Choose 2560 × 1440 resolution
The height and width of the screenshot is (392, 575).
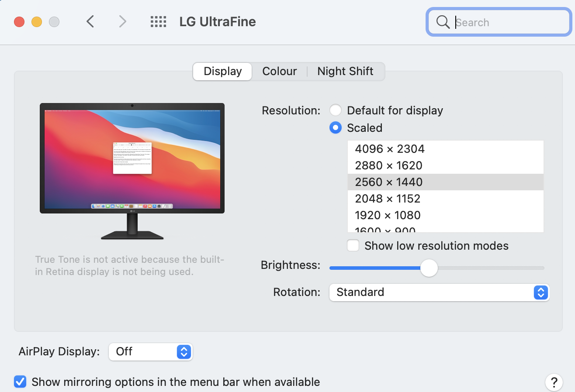[446, 182]
